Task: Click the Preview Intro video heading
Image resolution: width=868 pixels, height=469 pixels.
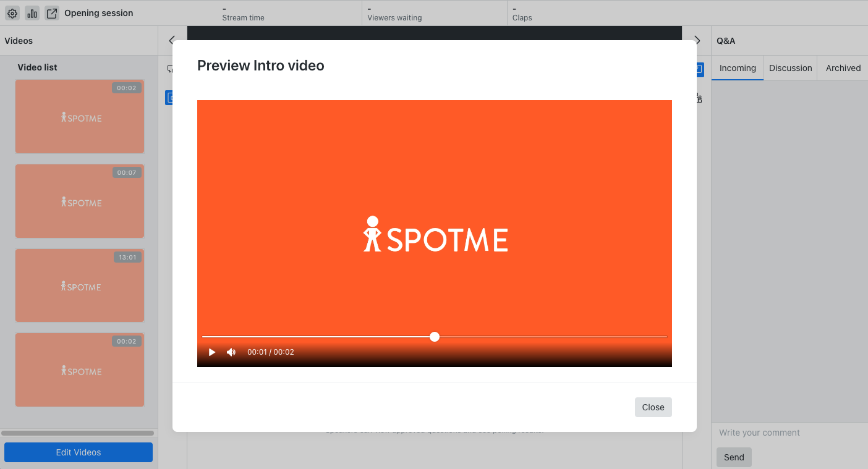Action: click(x=260, y=65)
